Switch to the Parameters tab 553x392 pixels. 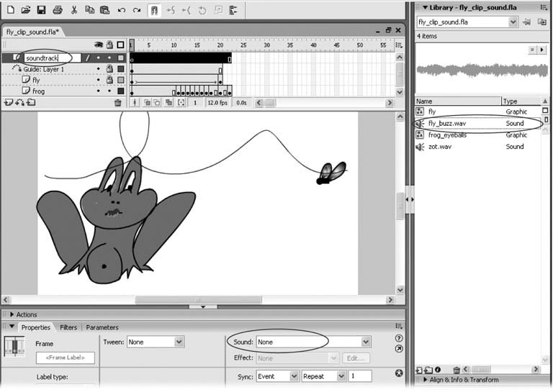(x=102, y=327)
